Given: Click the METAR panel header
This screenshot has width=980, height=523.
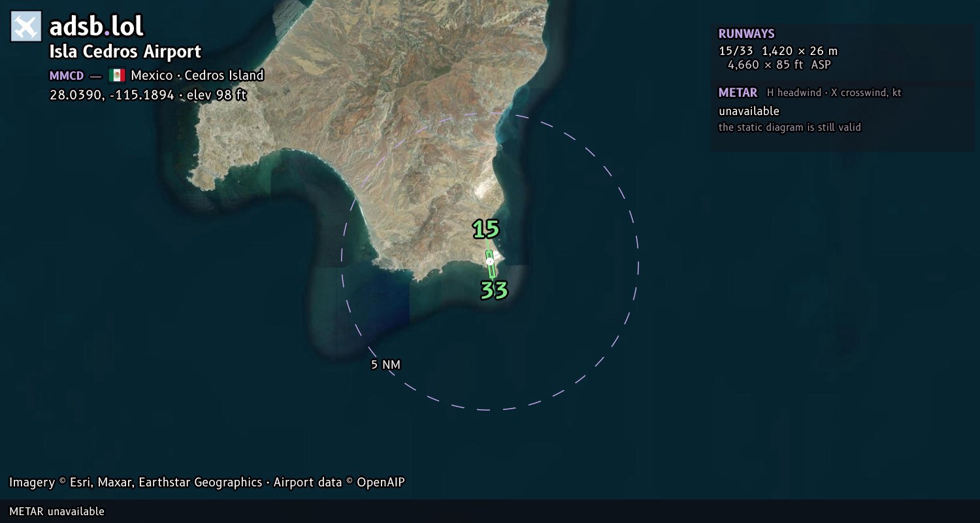Looking at the screenshot, I should tap(738, 93).
